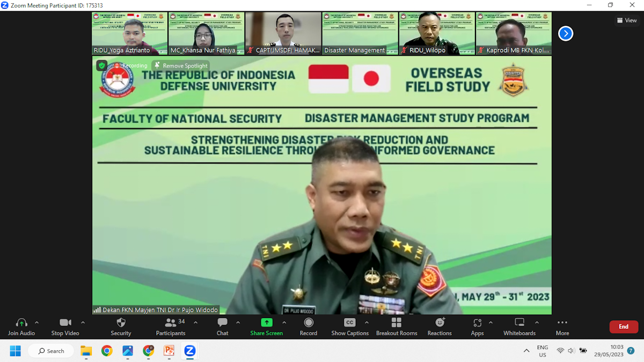Select Disaster Management participant thumbnail
Screen dimensions: 644x362
(x=360, y=33)
